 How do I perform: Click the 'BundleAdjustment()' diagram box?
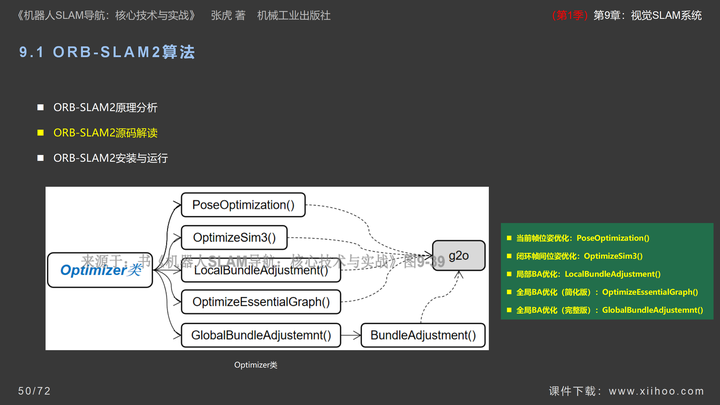coord(423,335)
